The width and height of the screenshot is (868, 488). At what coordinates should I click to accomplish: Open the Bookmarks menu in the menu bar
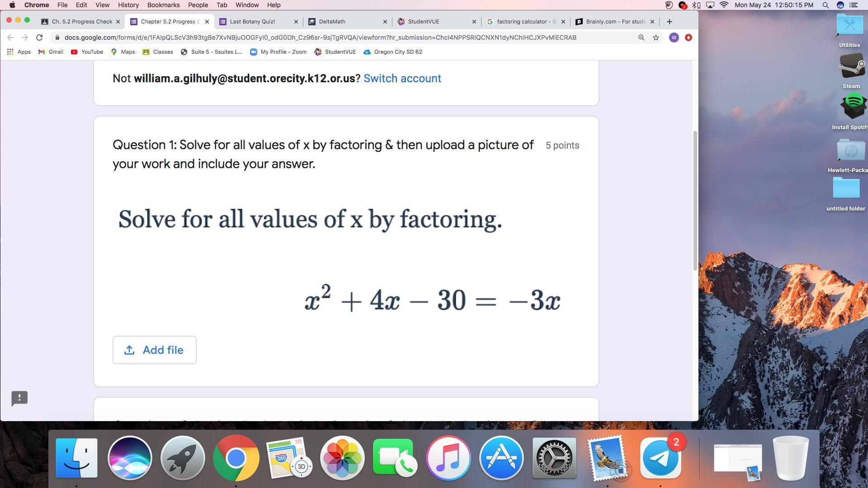pyautogui.click(x=163, y=5)
